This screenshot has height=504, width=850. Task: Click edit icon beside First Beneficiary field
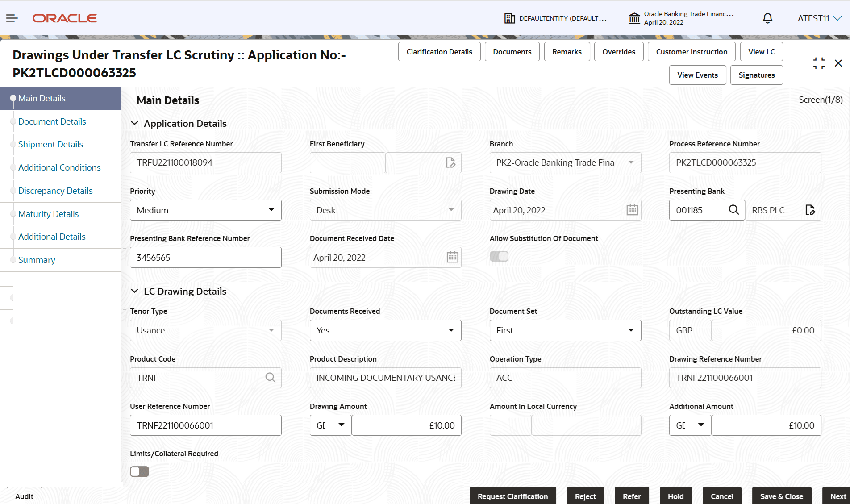(x=451, y=162)
